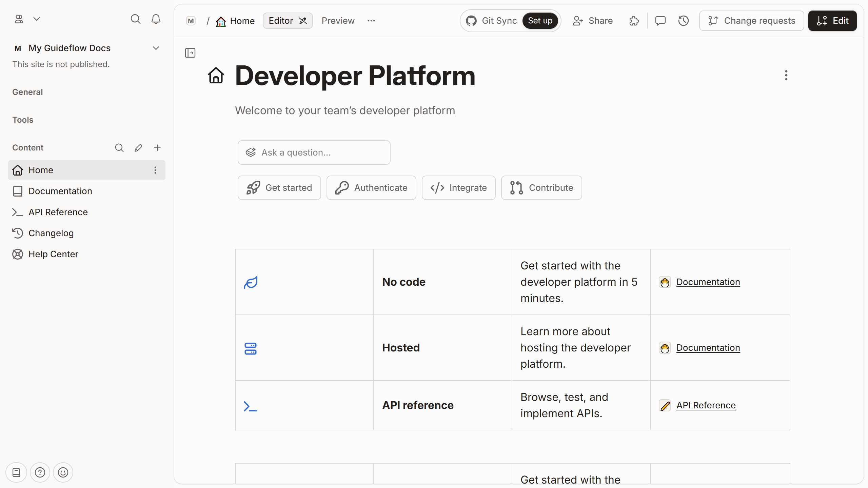Open page options vertical dots menu
868x488 pixels.
[786, 75]
